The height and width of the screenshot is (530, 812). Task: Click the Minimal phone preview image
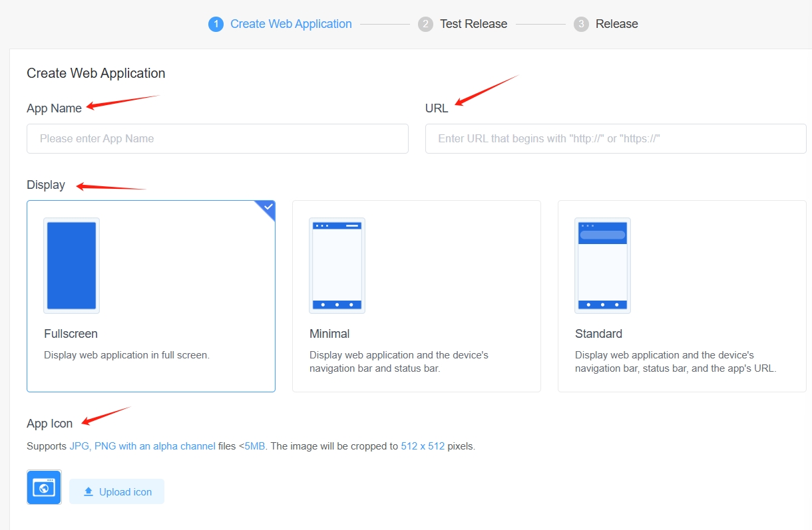pos(337,265)
